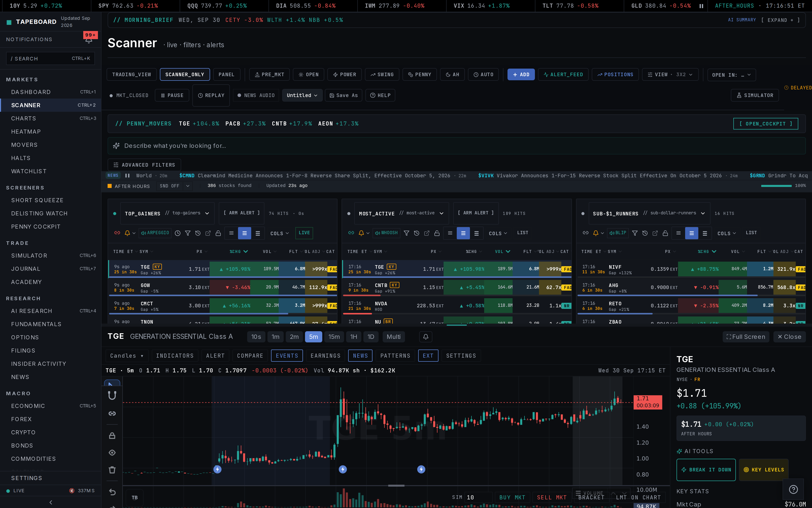Click OPEN_COCKPIT button
Image resolution: width=812 pixels, height=508 pixels.
(x=765, y=124)
